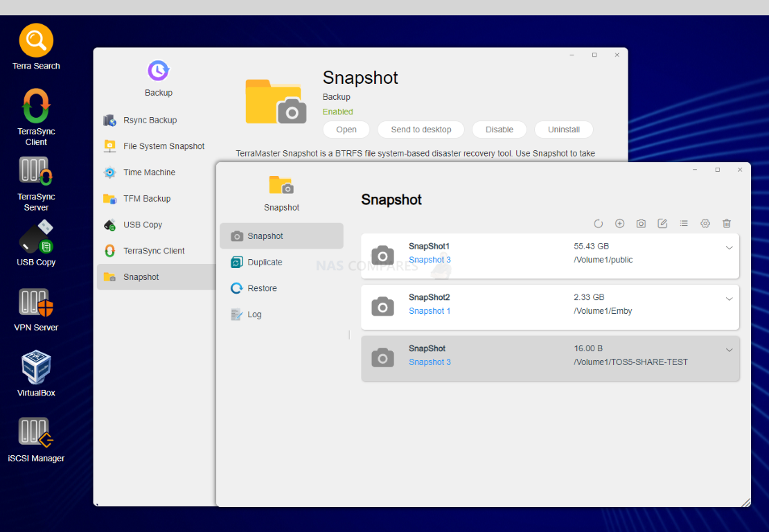The image size is (769, 532).
Task: Click the /Volume1/TOS5-SHARE-TEST path text
Action: (630, 362)
